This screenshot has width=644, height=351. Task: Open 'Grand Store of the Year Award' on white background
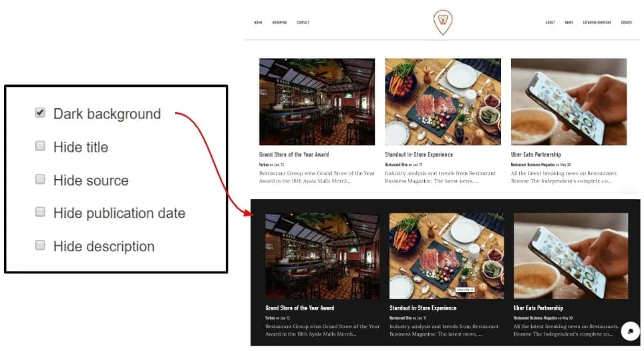click(294, 154)
